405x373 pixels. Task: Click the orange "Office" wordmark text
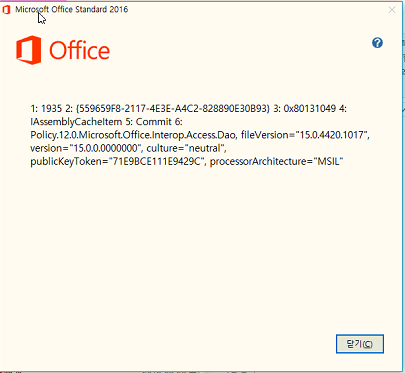[x=79, y=51]
